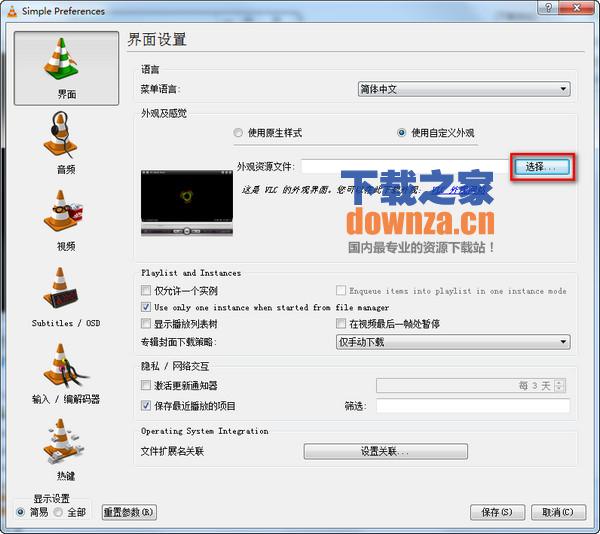Click the 音频 label in sidebar
600x534 pixels.
[66, 169]
